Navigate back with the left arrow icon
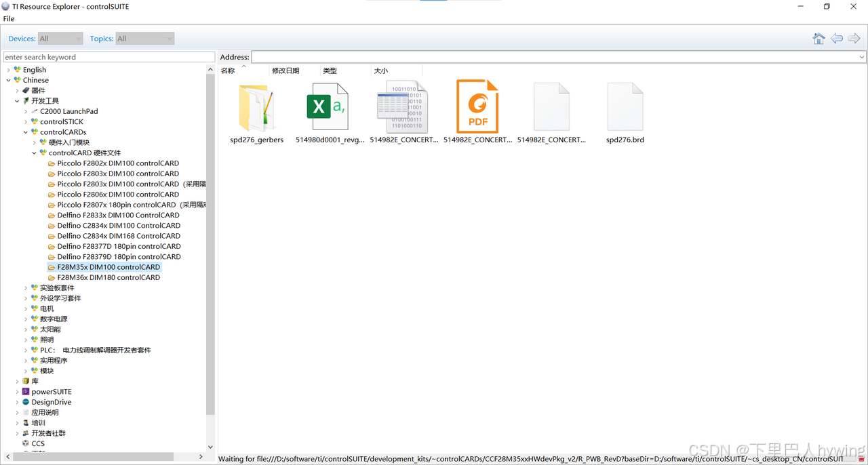The width and height of the screenshot is (868, 465). coord(837,39)
